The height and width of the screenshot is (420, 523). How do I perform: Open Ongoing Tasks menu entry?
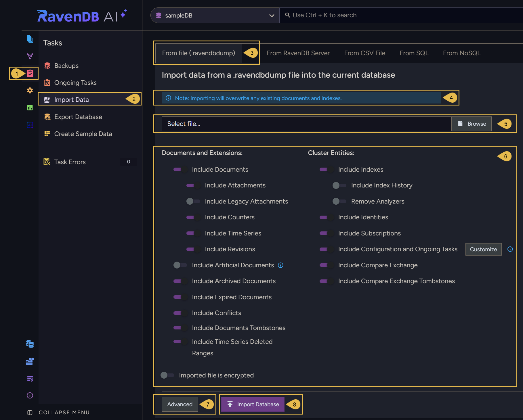90,83
